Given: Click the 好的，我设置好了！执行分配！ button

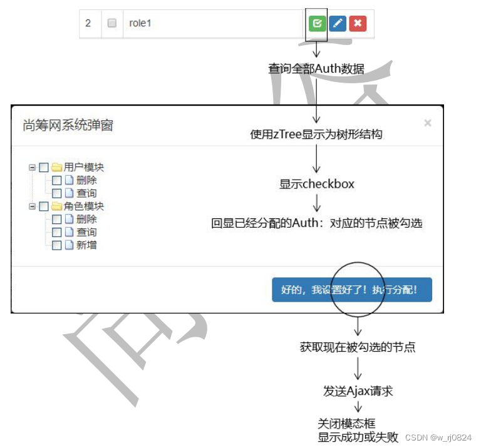Looking at the screenshot, I should point(352,290).
